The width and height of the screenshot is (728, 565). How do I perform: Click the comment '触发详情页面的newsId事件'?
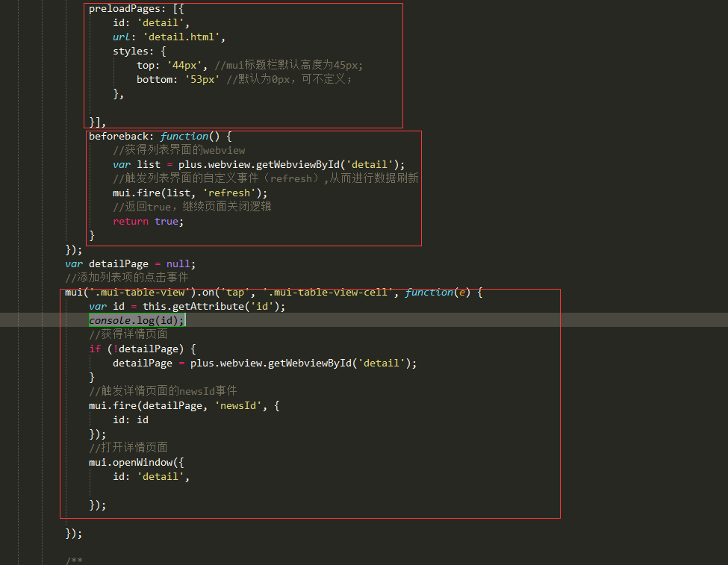[x=163, y=391]
